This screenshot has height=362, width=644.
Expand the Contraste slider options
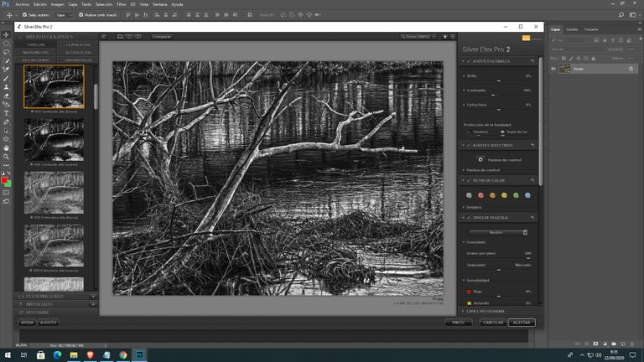464,90
